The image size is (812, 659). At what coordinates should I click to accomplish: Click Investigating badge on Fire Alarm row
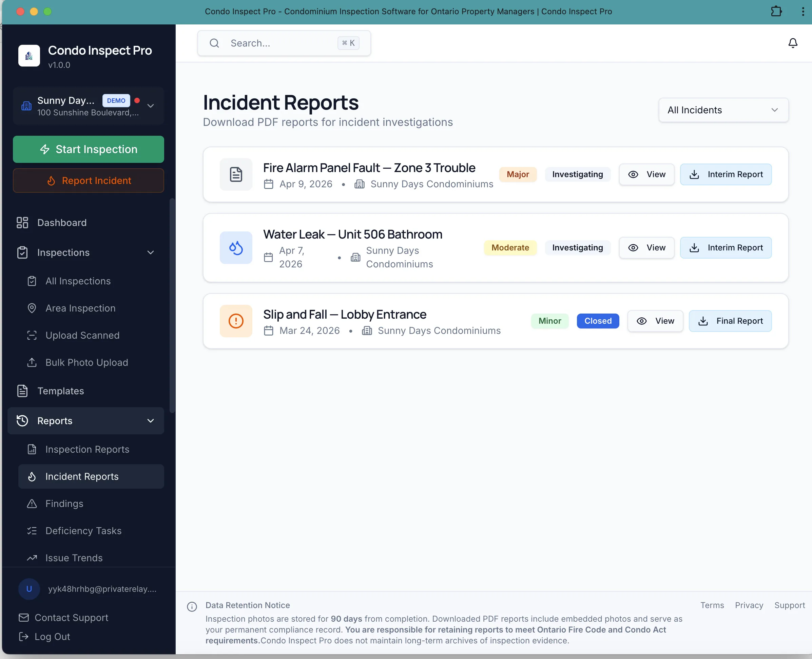point(578,175)
